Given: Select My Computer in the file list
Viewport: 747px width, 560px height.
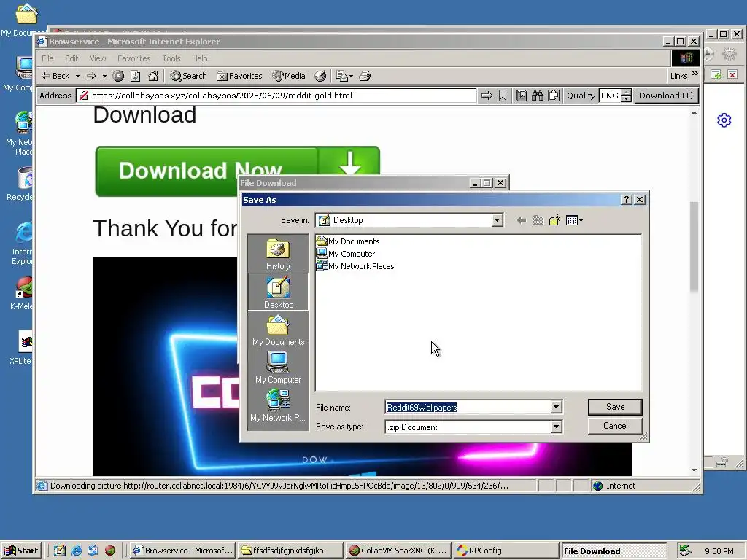Looking at the screenshot, I should click(x=346, y=254).
